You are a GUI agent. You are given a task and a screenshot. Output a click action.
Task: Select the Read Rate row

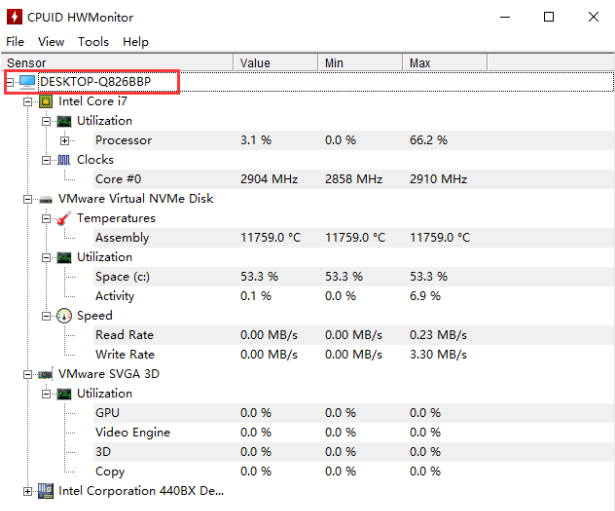(x=354, y=335)
